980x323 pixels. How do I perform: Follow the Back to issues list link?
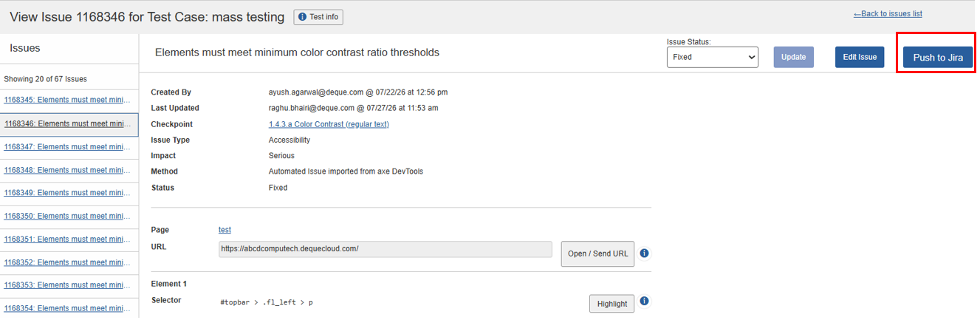click(x=888, y=14)
